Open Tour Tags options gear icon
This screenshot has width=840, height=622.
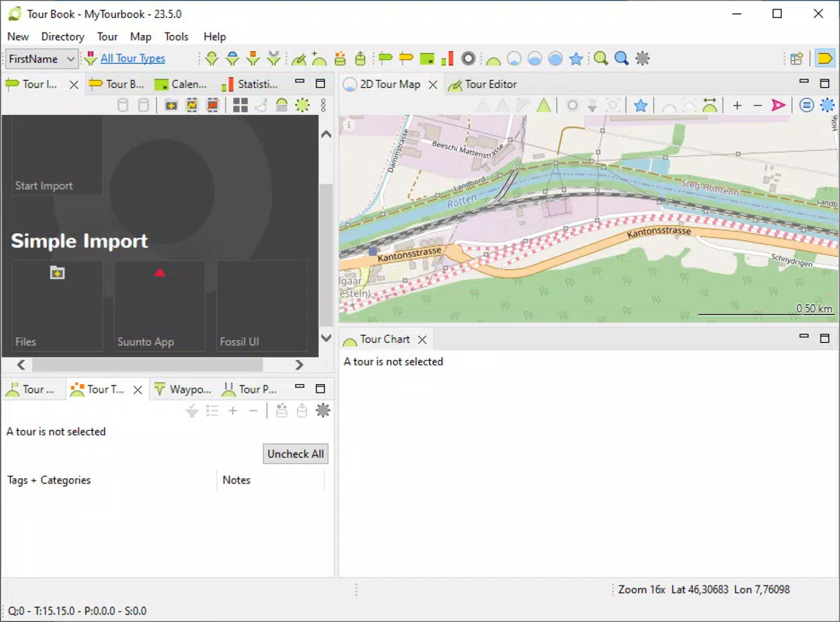click(x=323, y=411)
